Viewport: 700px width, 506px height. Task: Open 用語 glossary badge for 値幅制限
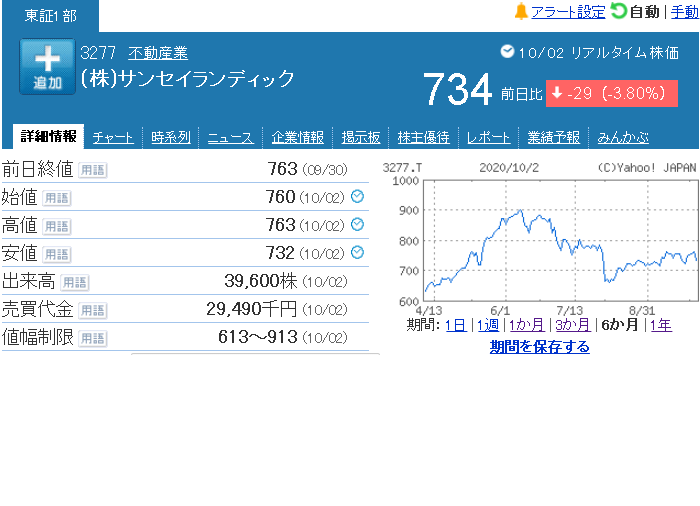coord(92,339)
